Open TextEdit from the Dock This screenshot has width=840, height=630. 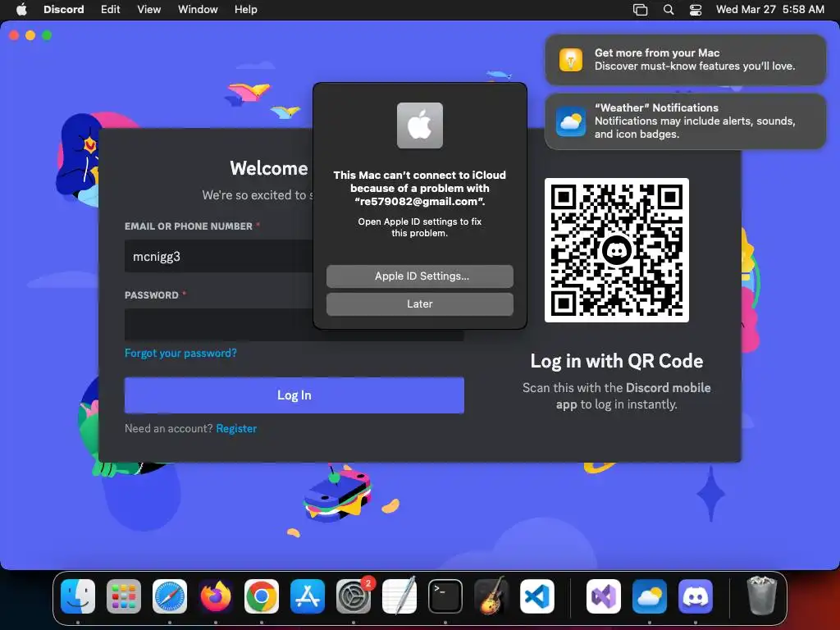[x=399, y=596]
